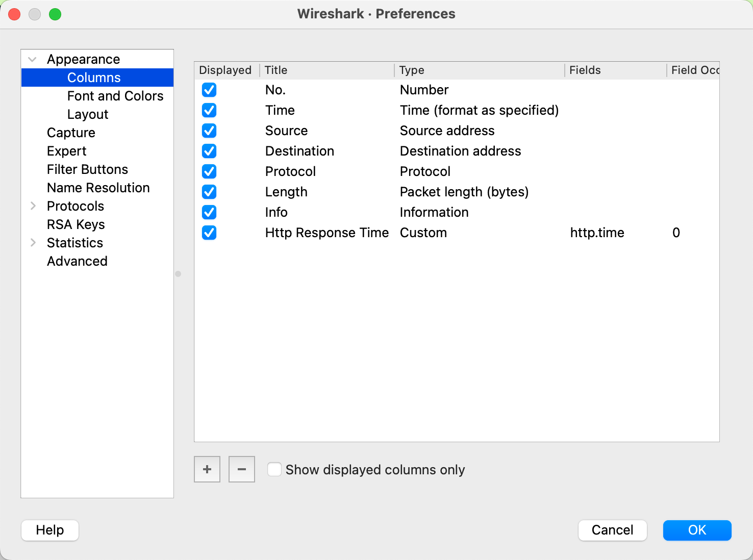Open Expert preferences
Screen dimensions: 753x560
click(x=67, y=151)
